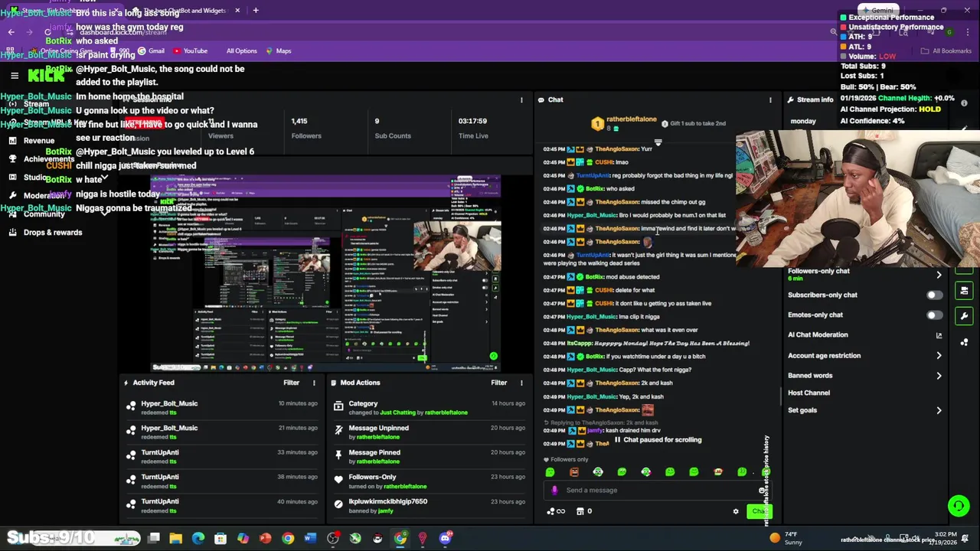The height and width of the screenshot is (551, 980).
Task: Open AI Chat Moderation external link icon
Action: coord(939,335)
